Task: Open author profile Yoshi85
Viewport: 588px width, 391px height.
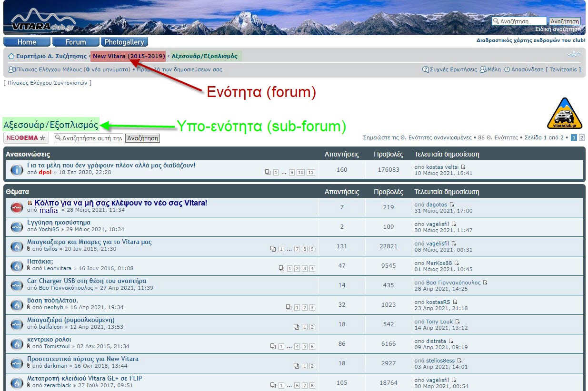Action: [x=49, y=229]
